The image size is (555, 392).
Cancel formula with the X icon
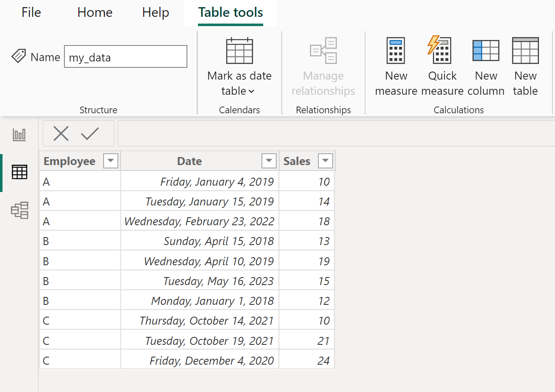click(x=61, y=134)
